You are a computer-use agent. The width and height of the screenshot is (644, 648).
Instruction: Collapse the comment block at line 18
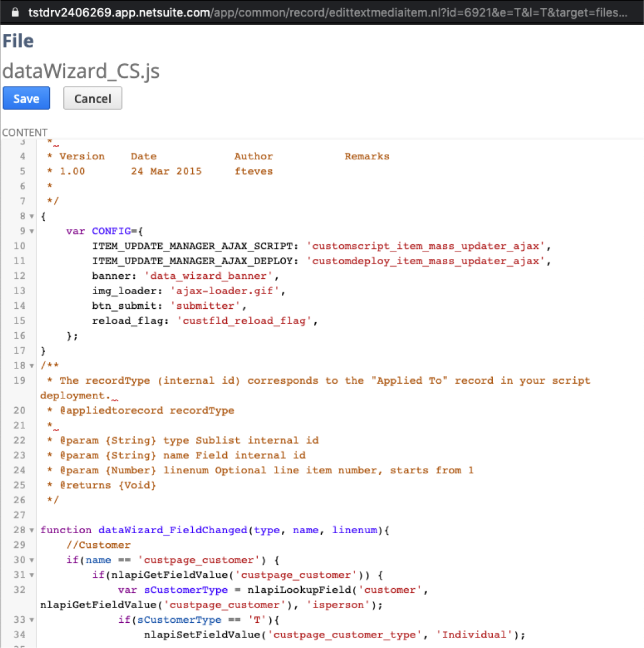(32, 366)
